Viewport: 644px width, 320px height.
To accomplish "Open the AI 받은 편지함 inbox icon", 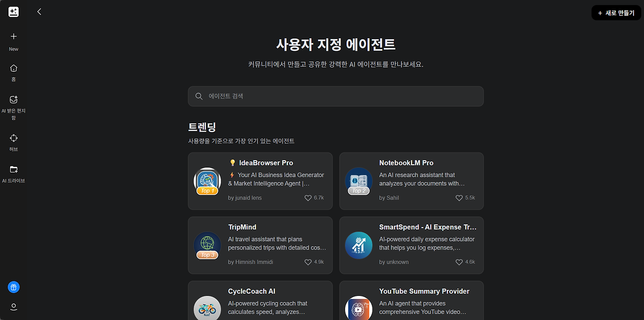I will 14,99.
